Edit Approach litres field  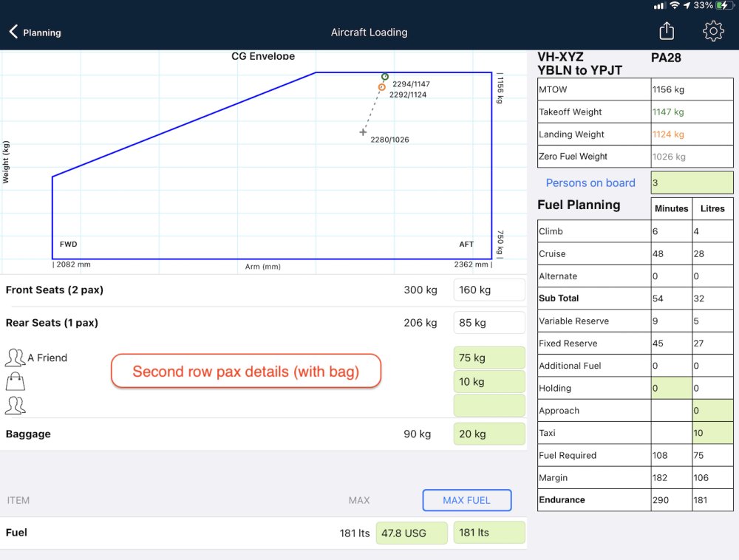(x=712, y=410)
